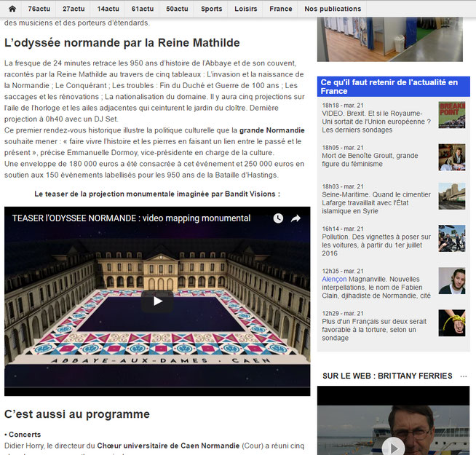
Task: Open the France navigation item
Action: coord(280,9)
